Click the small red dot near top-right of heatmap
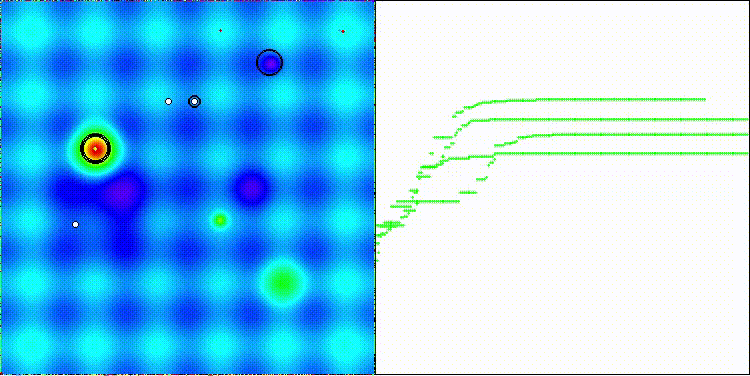 coord(343,32)
